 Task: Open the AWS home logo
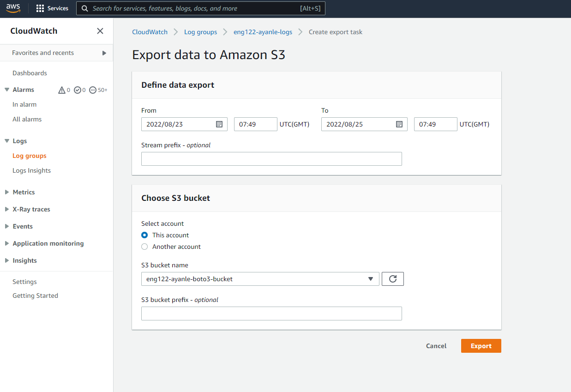[13, 8]
